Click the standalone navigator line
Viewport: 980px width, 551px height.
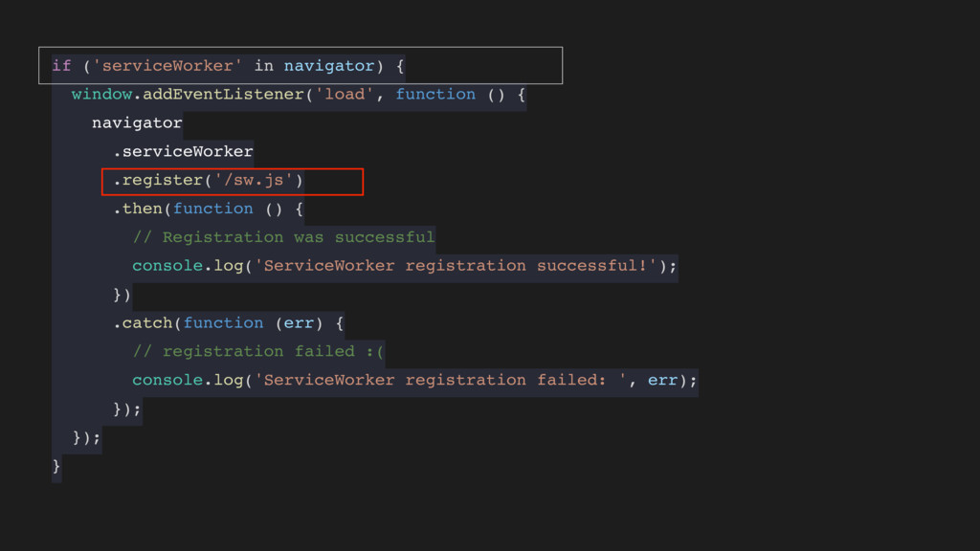coord(137,122)
